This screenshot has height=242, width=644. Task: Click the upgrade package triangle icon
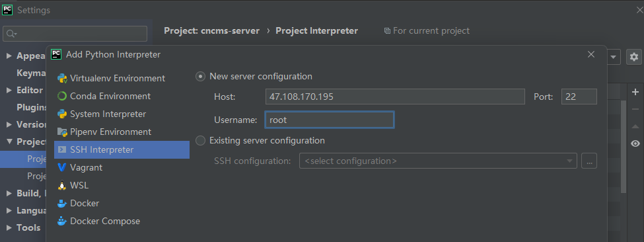coord(635,126)
